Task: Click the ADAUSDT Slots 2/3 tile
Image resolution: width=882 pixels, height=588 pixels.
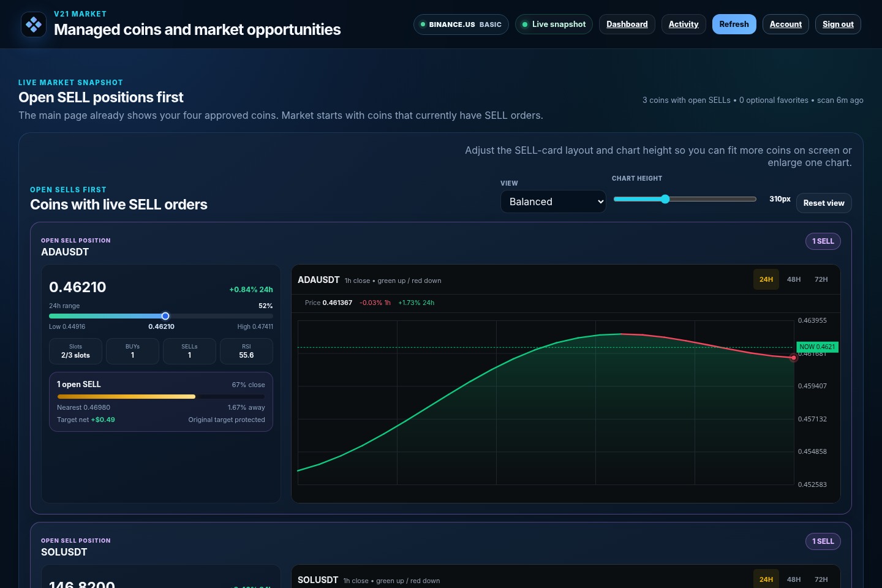Action: (x=75, y=351)
